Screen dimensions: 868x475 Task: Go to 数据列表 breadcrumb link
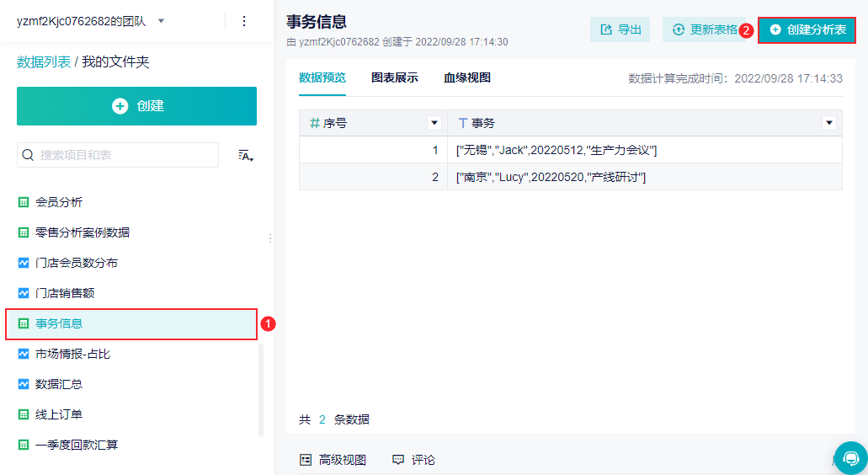pyautogui.click(x=44, y=62)
